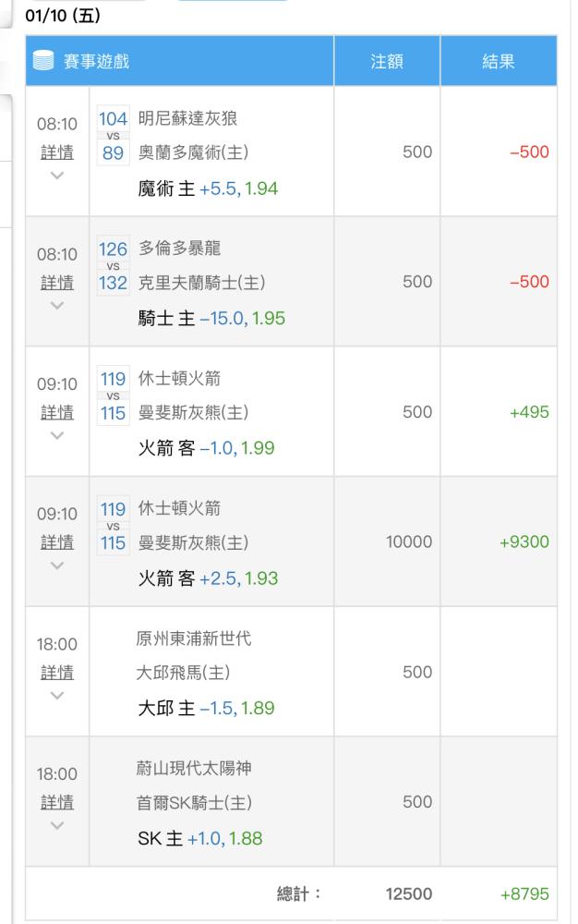The width and height of the screenshot is (578, 924).
Task: Click the 126 vs 132 score box
Action: coord(113,266)
